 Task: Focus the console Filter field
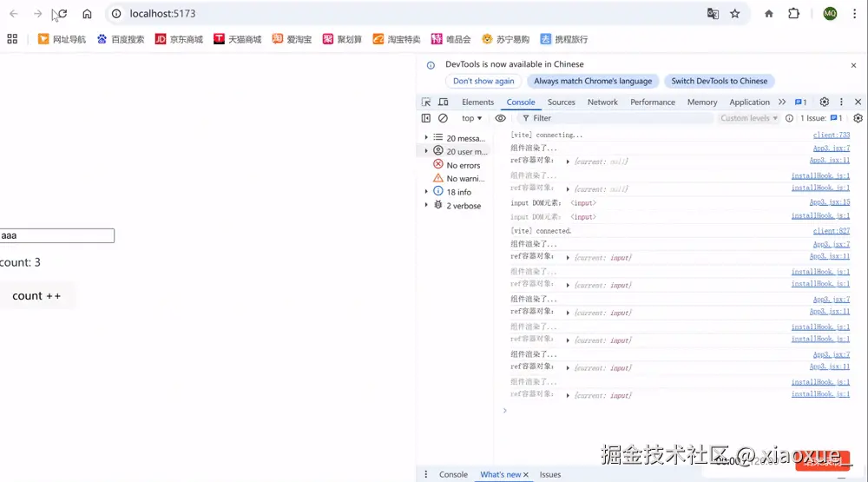tap(615, 118)
